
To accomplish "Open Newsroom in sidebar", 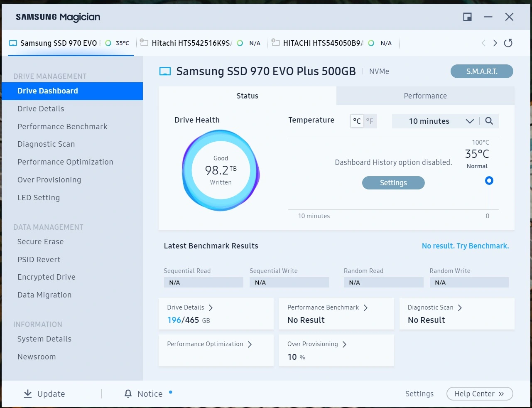I will click(37, 357).
